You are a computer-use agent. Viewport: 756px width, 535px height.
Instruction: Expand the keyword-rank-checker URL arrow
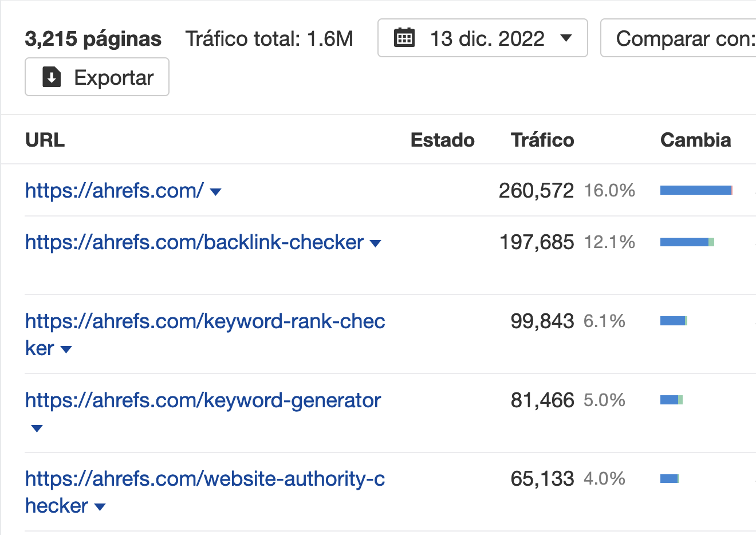click(66, 349)
